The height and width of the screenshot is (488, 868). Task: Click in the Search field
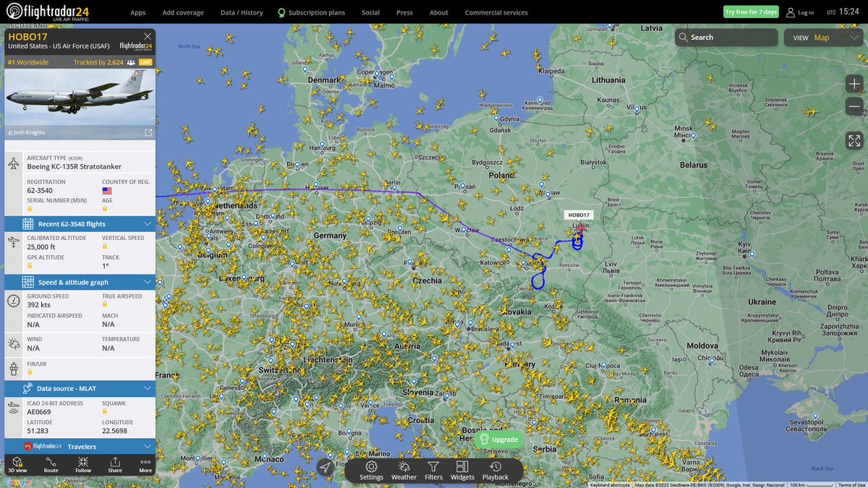[x=726, y=38]
